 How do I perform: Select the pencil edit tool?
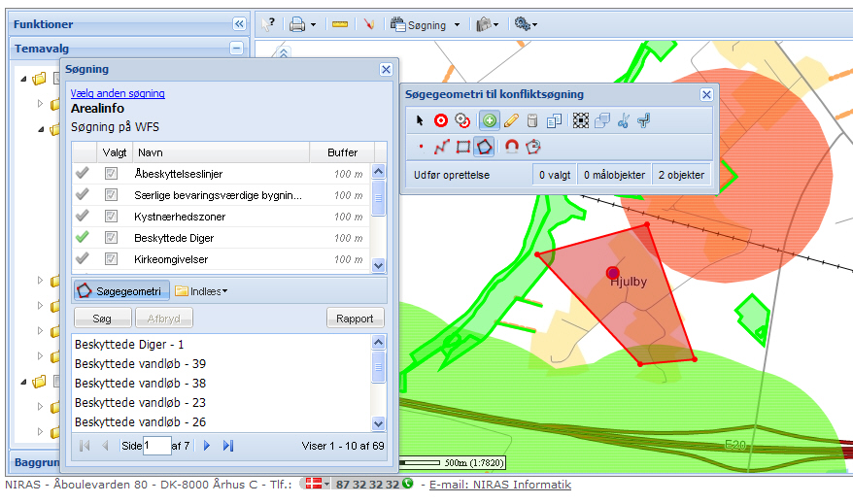511,120
